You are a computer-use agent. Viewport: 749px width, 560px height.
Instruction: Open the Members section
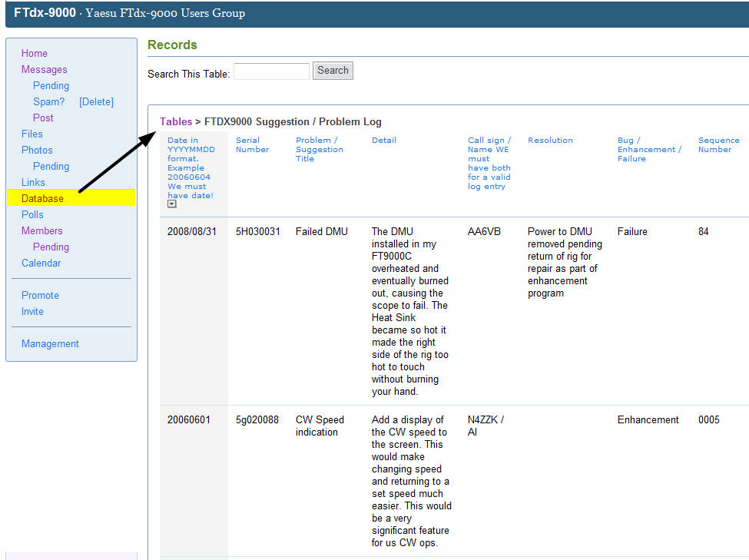click(42, 230)
